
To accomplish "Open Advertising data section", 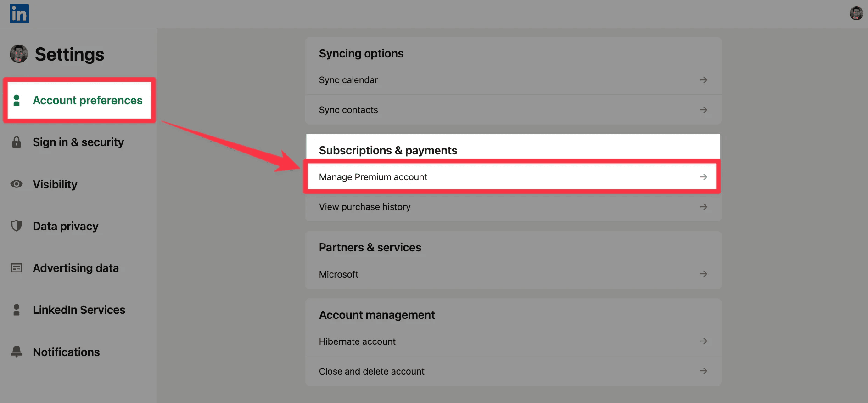I will 76,268.
